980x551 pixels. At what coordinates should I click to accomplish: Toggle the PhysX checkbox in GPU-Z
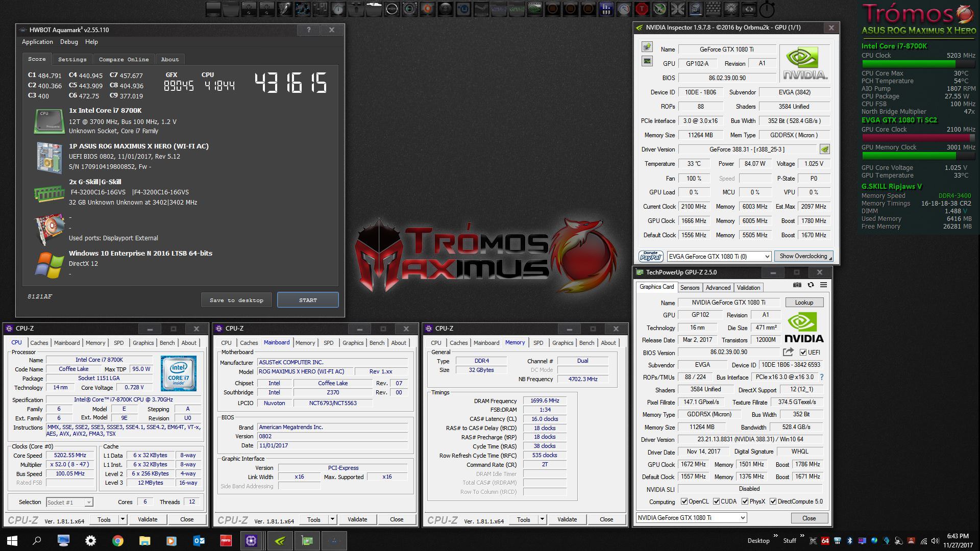745,502
